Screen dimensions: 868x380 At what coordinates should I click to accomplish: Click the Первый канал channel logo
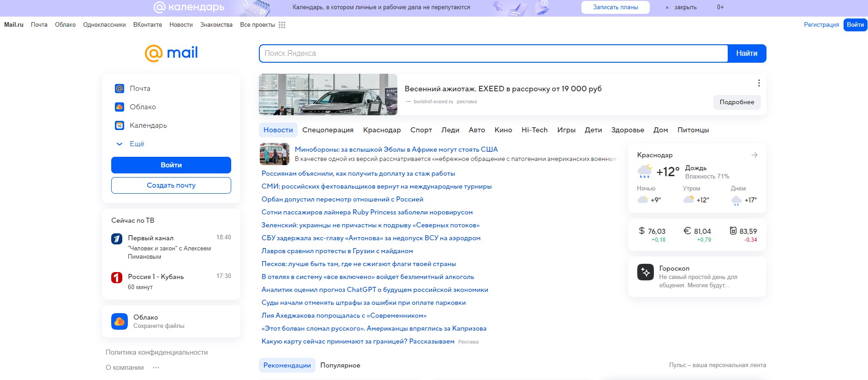(x=117, y=239)
